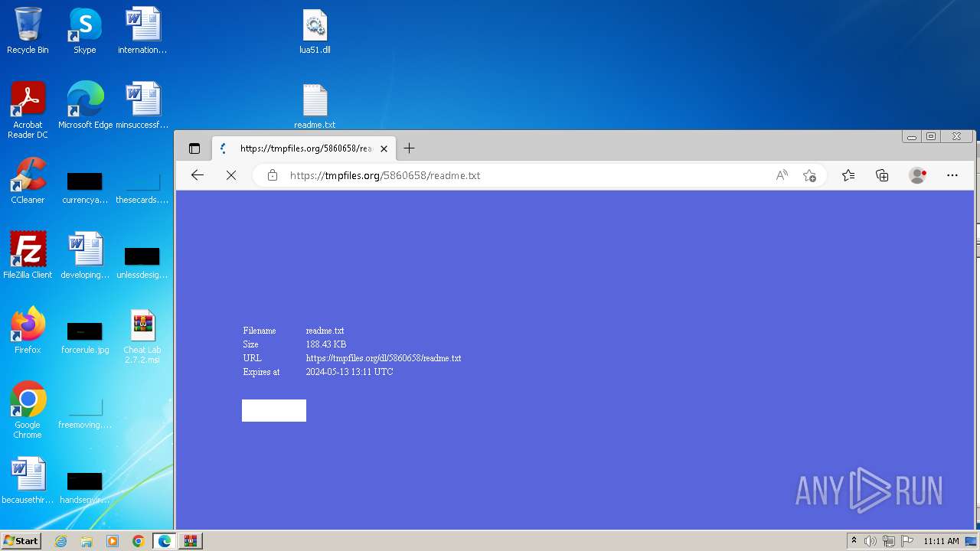Activate the Read aloud icon in the address bar
The image size is (980, 551).
click(782, 175)
